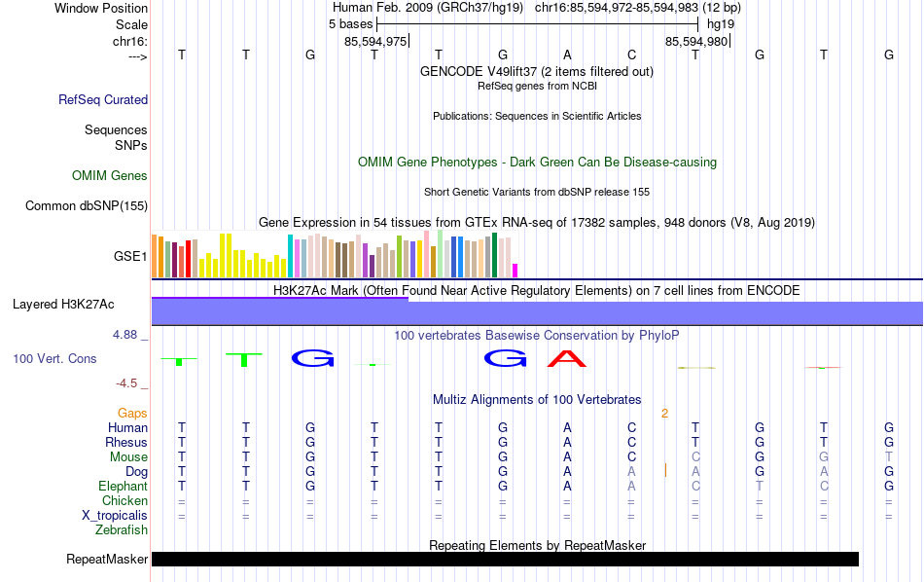Click the 4.88 conservation upper limit
924x582 pixels.
pyautogui.click(x=124, y=335)
